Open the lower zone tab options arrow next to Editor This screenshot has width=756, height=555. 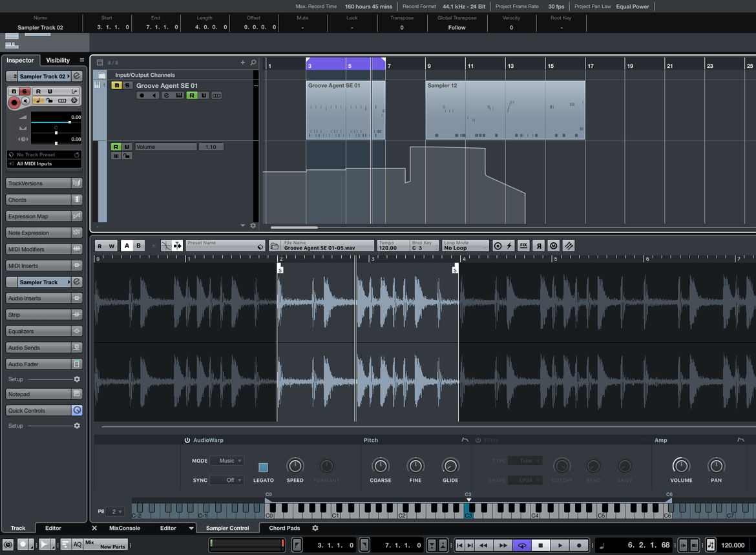point(191,528)
